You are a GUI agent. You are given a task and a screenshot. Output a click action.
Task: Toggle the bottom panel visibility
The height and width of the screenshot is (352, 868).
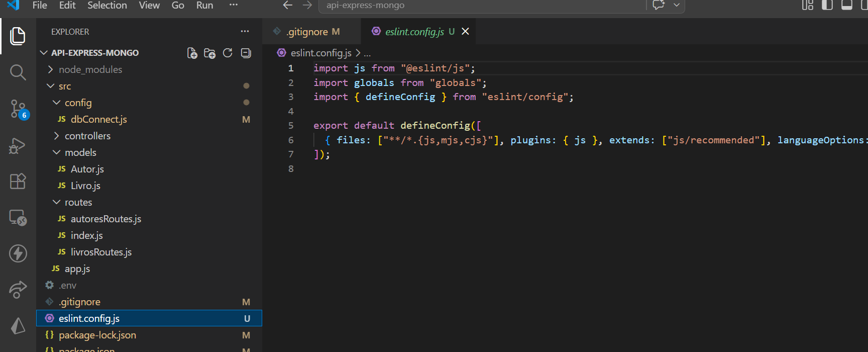coord(846,6)
